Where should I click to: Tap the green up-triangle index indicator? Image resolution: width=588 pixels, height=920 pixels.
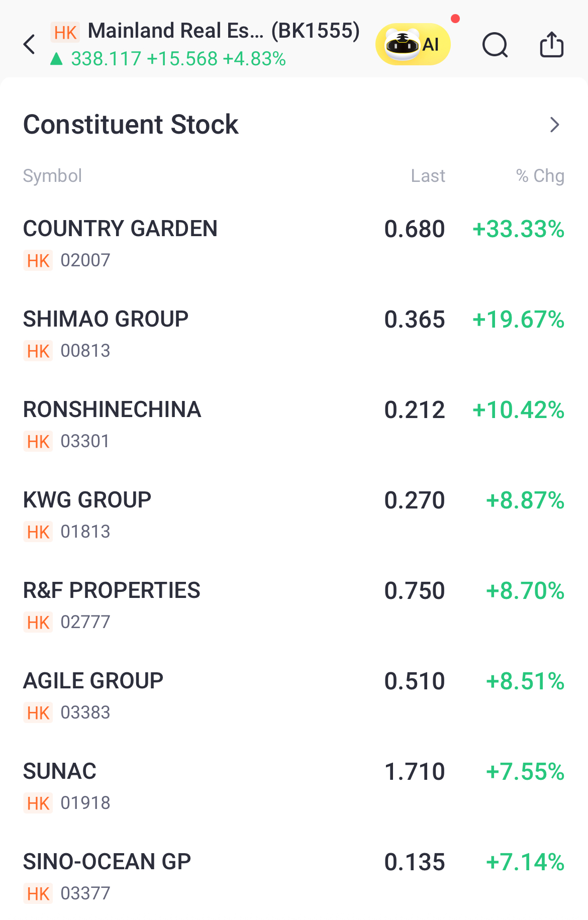[56, 59]
